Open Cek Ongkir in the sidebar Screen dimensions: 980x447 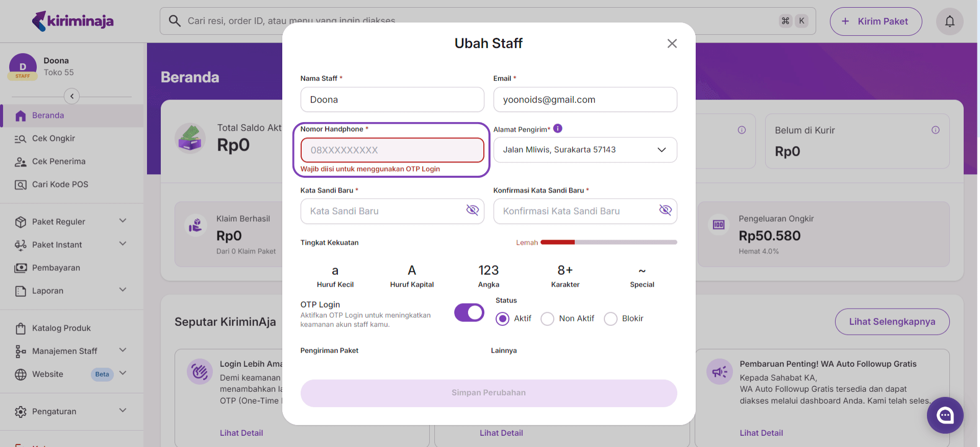coord(53,138)
